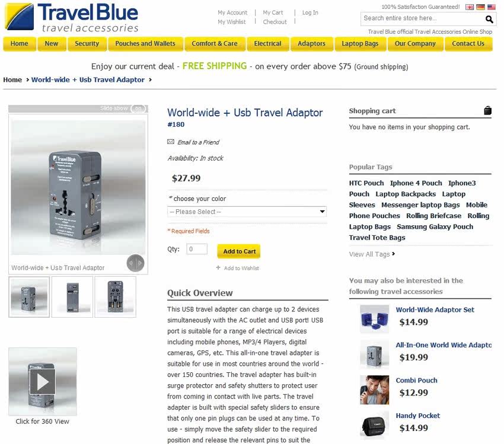The height and width of the screenshot is (444, 504).
Task: Open the choose your color dropdown
Action: [247, 212]
